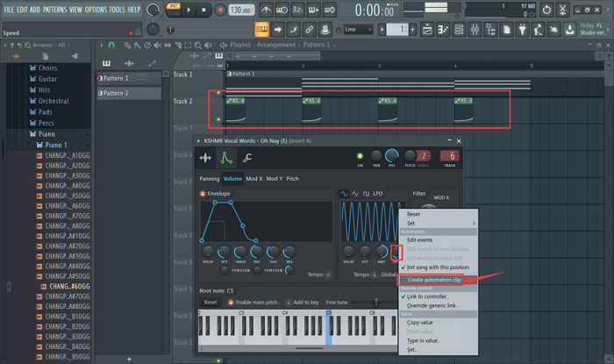Toggle the playlist magnet snap icon
The height and width of the screenshot is (364, 614).
pyautogui.click(x=111, y=45)
